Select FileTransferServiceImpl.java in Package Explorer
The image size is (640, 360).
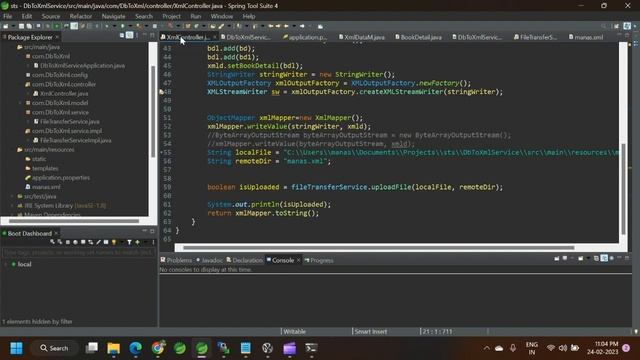(72, 140)
